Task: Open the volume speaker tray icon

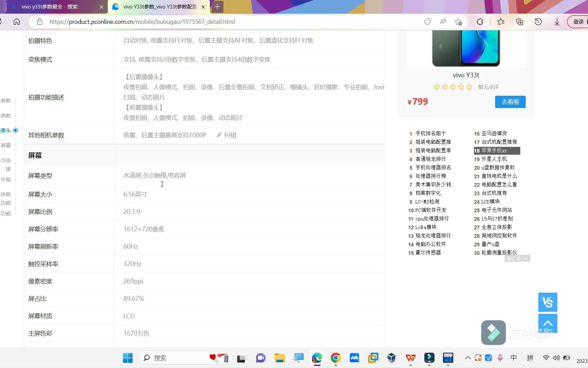Action: tap(556, 358)
